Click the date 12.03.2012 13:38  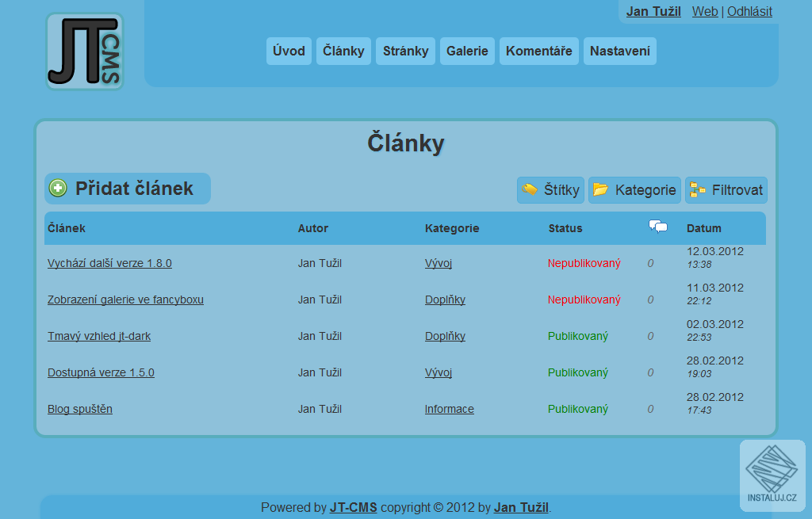pyautogui.click(x=715, y=258)
